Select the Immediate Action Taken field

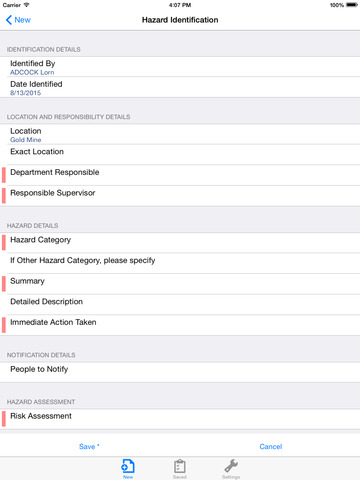coord(180,326)
